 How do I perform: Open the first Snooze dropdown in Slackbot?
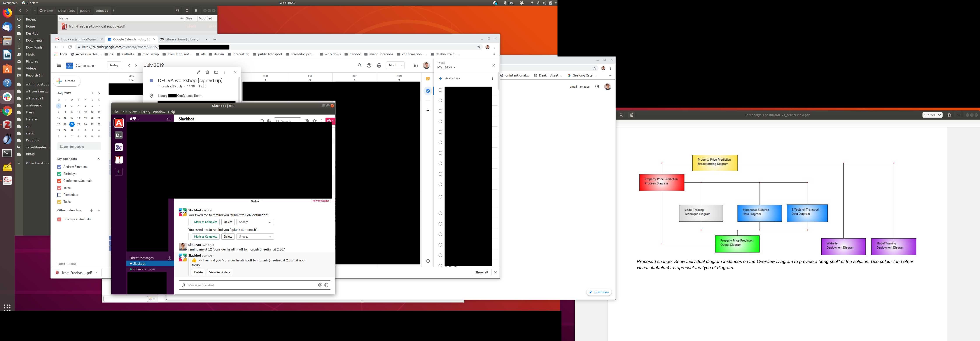[x=255, y=222]
